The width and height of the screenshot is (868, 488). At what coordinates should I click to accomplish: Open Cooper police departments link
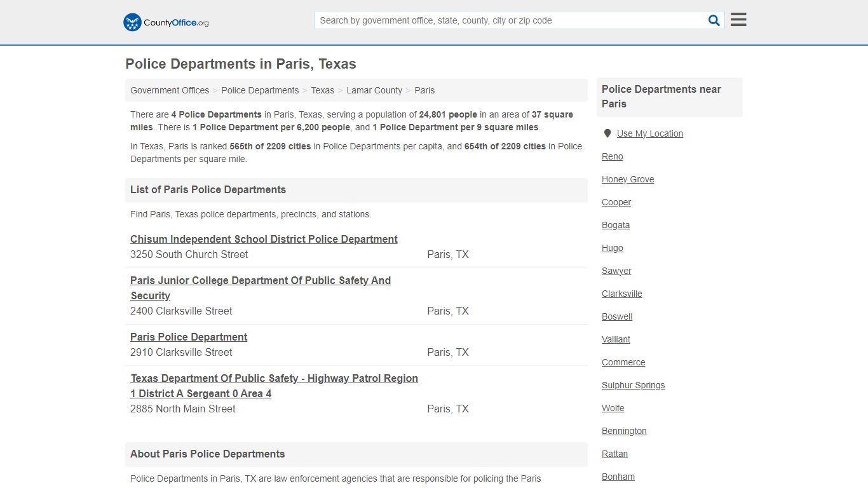(616, 202)
